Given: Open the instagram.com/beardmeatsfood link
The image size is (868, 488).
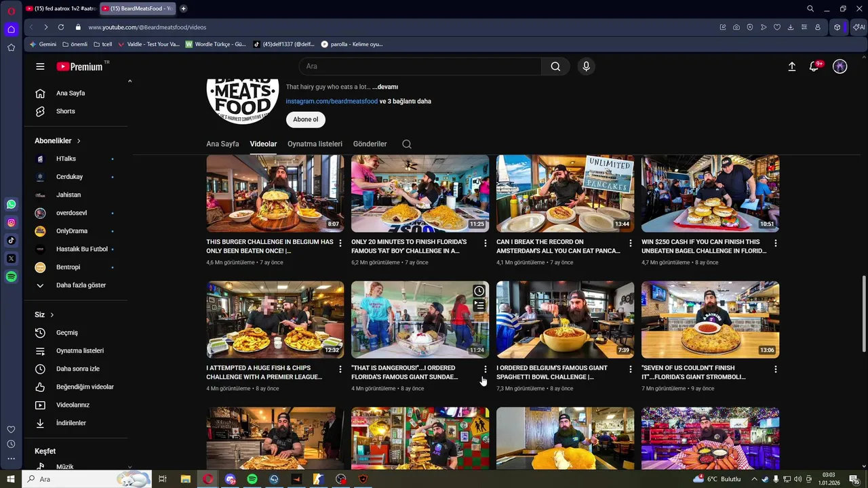Looking at the screenshot, I should [x=332, y=101].
